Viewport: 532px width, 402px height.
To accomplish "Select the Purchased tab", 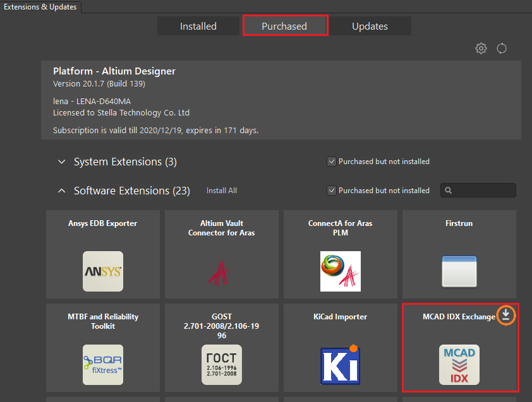I will [x=284, y=26].
